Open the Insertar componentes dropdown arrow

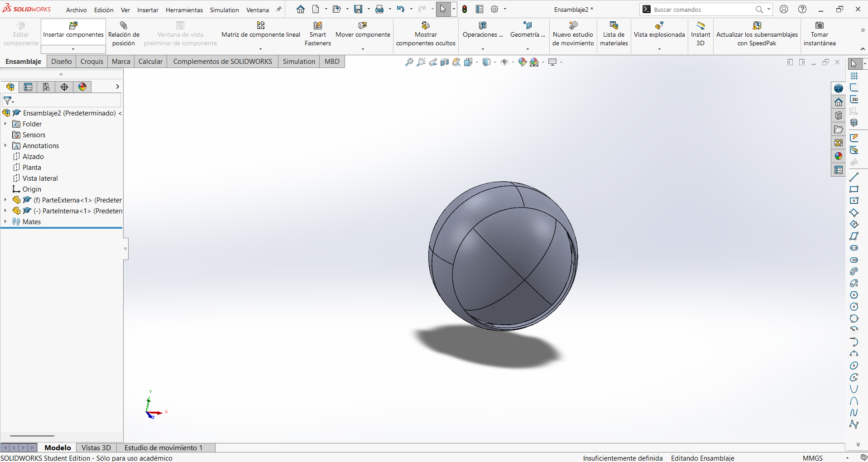click(x=73, y=49)
